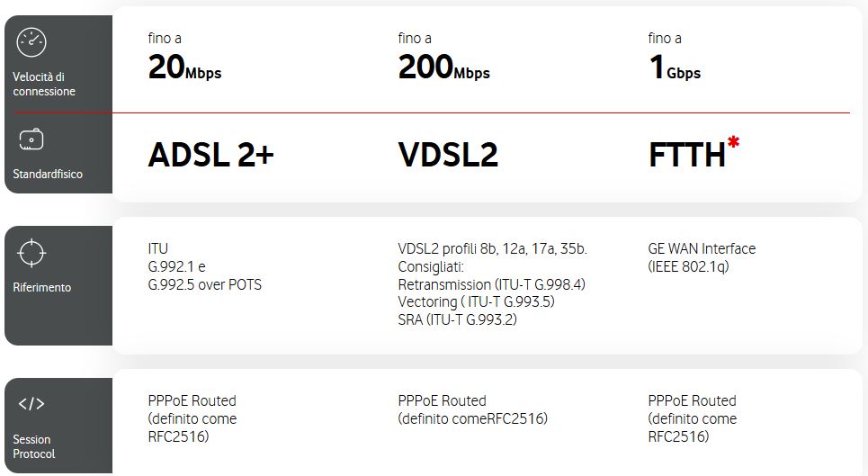Image resolution: width=868 pixels, height=476 pixels.
Task: Click the 1 Gbps speed value
Action: 674,68
